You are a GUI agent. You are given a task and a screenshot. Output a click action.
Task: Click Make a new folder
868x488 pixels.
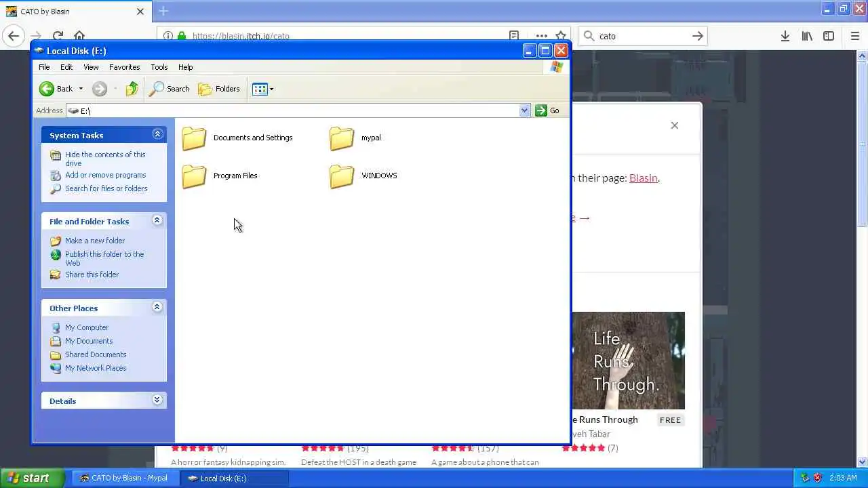95,241
